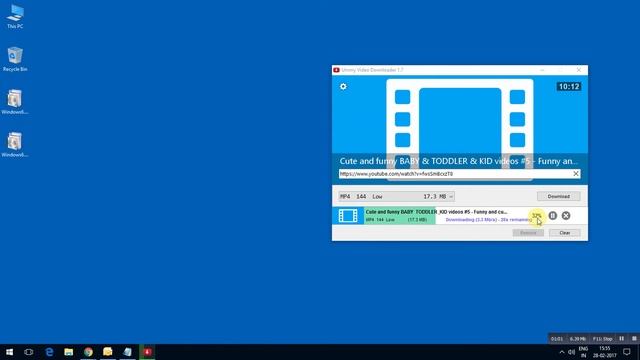Click the greyed-out Remove button
Screen dimensions: 640x360
point(528,233)
